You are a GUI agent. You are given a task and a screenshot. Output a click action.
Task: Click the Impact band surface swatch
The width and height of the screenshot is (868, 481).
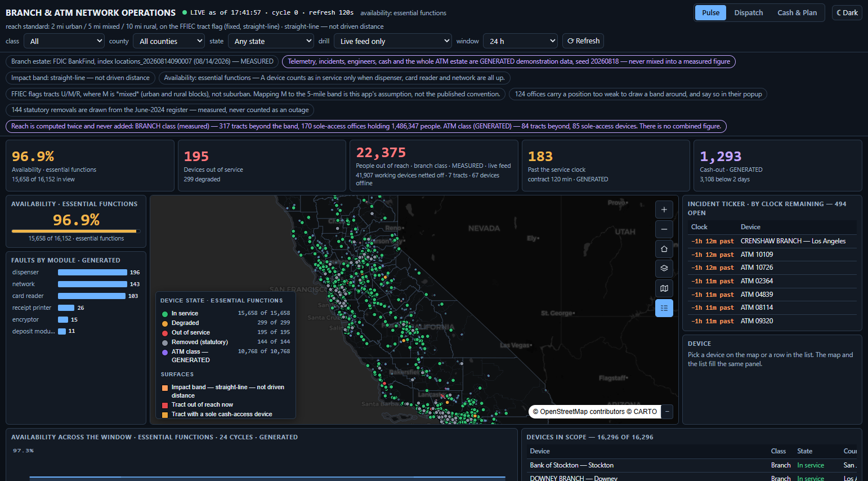pyautogui.click(x=165, y=388)
